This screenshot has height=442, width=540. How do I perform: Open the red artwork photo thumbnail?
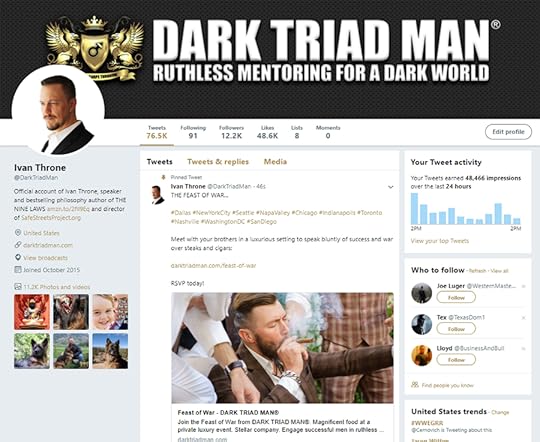(32, 312)
